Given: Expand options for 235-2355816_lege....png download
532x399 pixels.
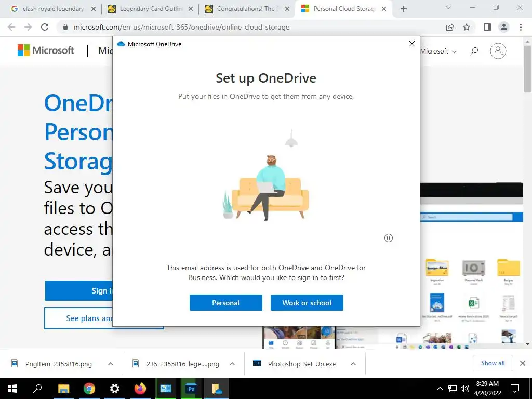Looking at the screenshot, I should tap(232, 364).
